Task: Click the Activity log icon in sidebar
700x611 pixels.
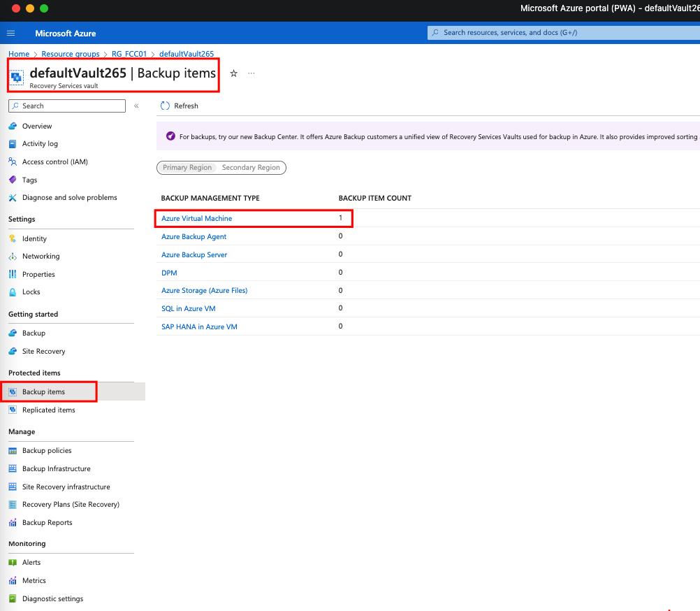Action: 13,144
